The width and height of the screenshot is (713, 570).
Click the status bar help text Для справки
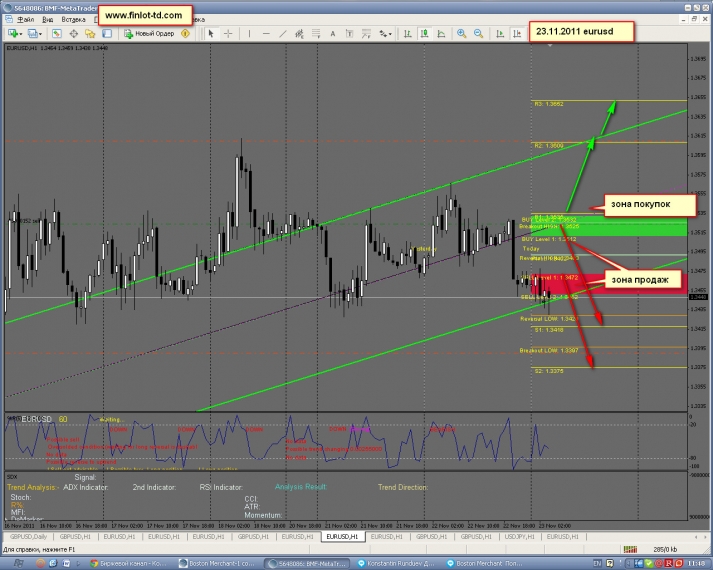39,550
